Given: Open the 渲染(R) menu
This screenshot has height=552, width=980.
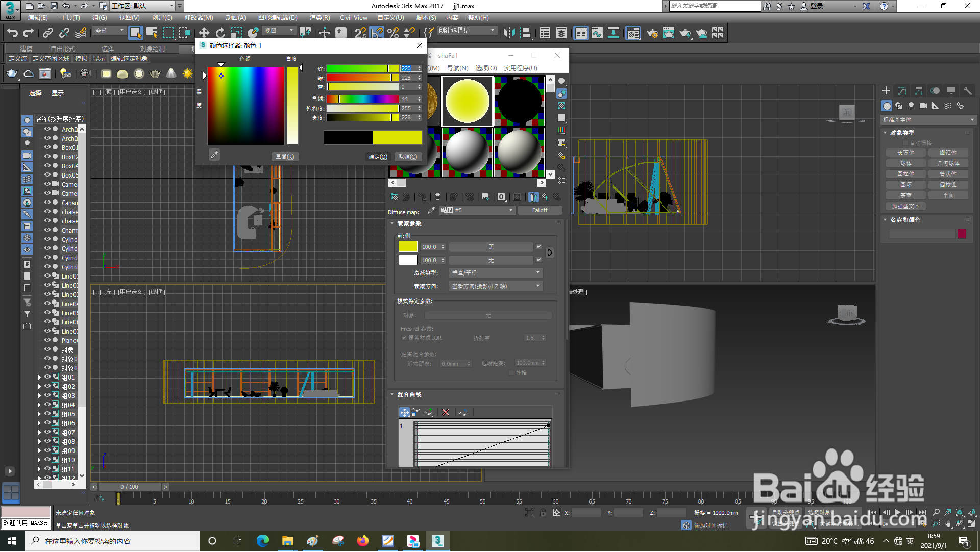Looking at the screenshot, I should tap(320, 18).
